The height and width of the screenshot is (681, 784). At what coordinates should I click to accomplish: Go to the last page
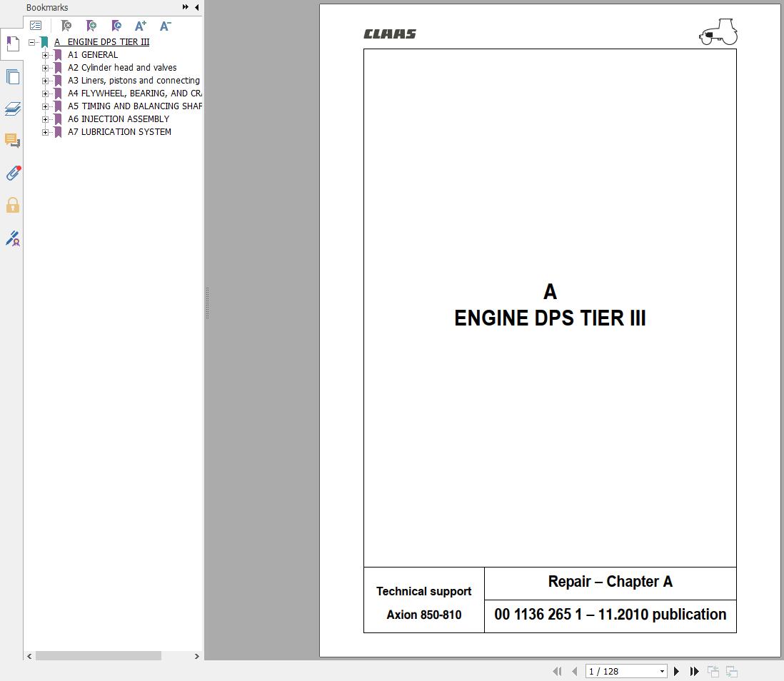pyautogui.click(x=694, y=671)
